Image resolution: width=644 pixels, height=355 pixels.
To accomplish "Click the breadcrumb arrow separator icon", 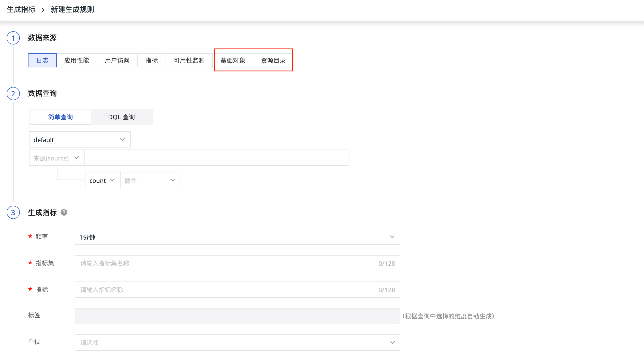I will (x=43, y=10).
